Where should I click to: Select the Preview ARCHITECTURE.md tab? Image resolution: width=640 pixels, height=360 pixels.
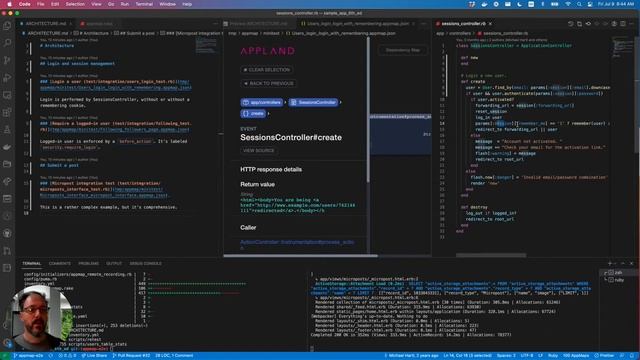(x=259, y=24)
